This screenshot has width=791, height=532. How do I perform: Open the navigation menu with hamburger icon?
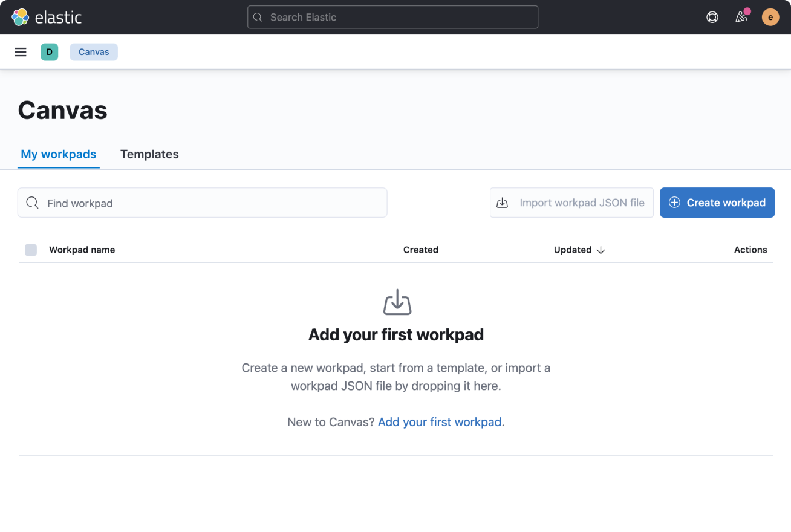pyautogui.click(x=20, y=52)
